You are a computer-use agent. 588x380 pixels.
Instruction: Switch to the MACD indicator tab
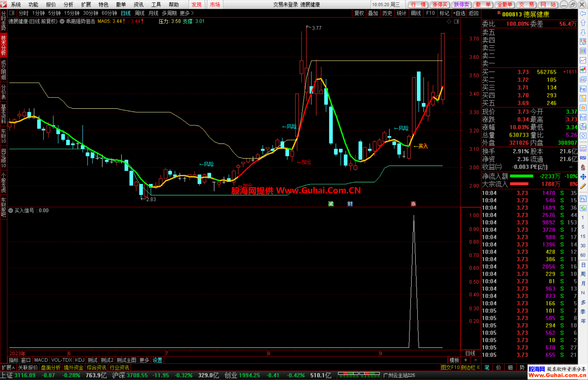point(41,360)
